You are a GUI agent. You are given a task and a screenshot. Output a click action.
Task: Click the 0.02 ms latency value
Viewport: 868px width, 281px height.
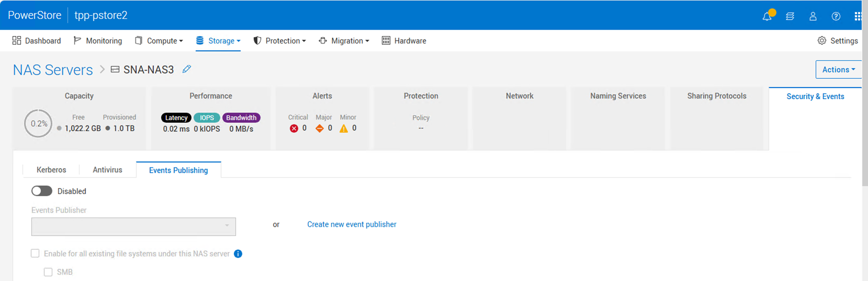click(176, 129)
